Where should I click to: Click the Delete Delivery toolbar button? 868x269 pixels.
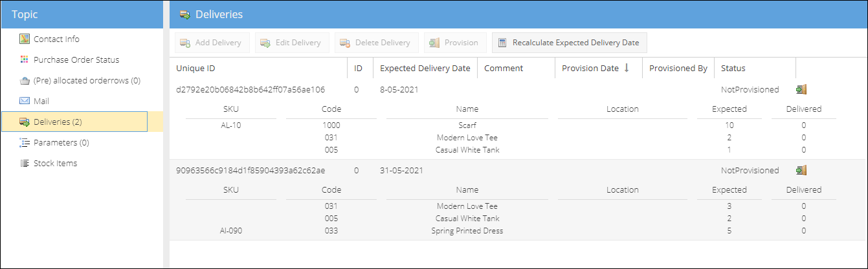(376, 43)
